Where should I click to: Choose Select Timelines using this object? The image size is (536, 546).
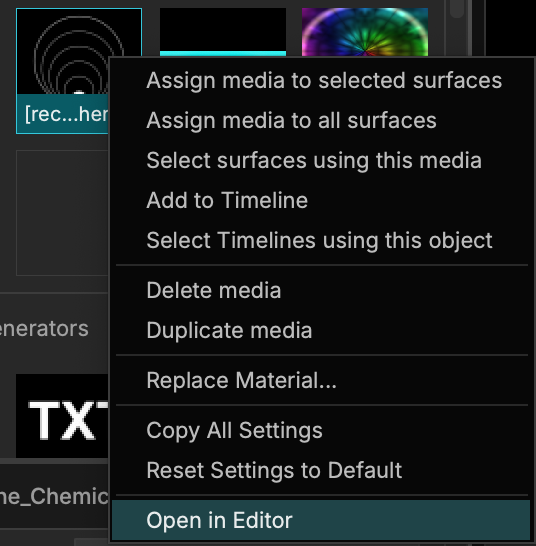click(319, 240)
